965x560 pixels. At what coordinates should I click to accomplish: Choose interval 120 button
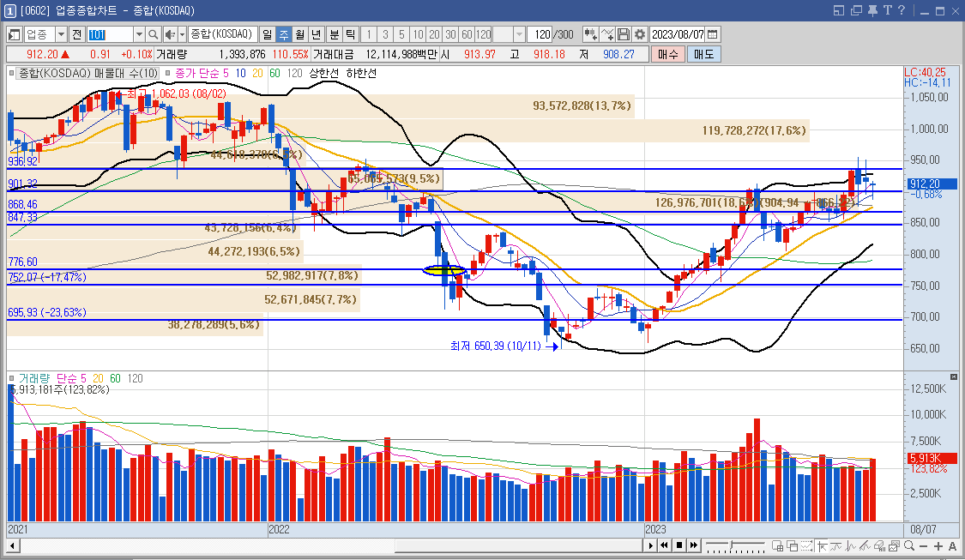pyautogui.click(x=484, y=34)
